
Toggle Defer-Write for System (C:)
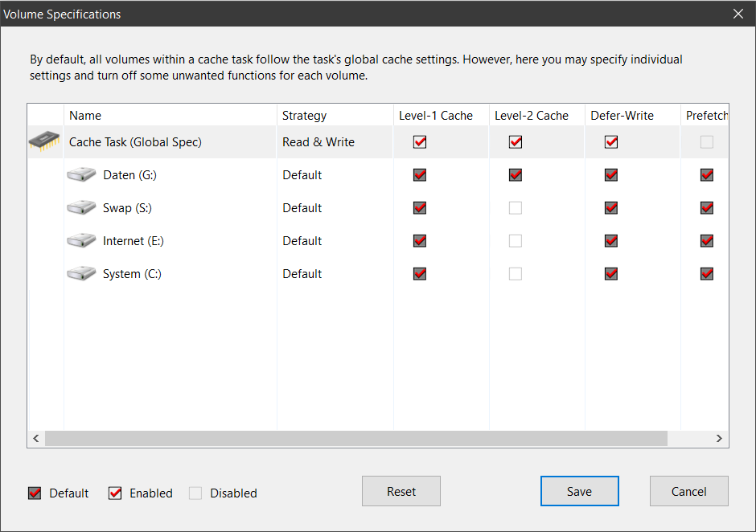[x=611, y=273]
